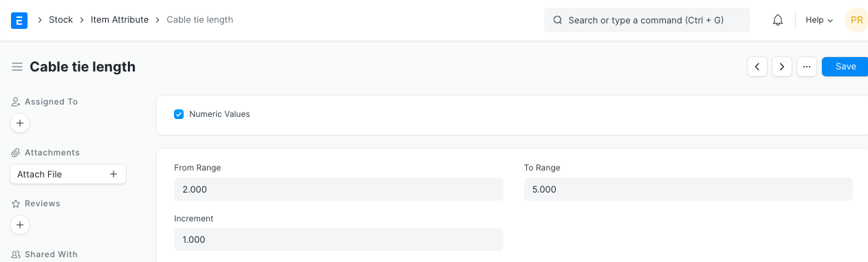The width and height of the screenshot is (868, 262).
Task: Add assignee with plus under Assigned To
Action: pyautogui.click(x=20, y=123)
